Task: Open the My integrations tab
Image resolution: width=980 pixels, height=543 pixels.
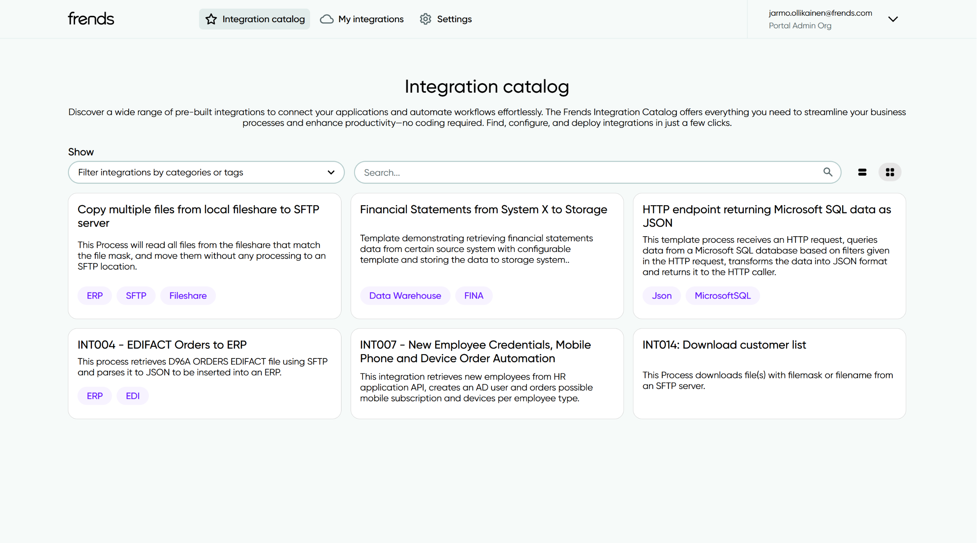Action: 372,19
